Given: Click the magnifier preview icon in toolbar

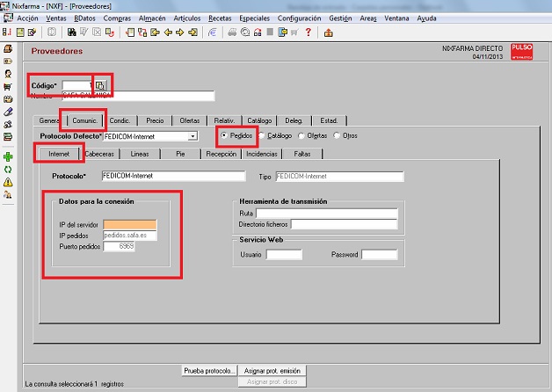Looking at the screenshot, I should coord(245,33).
